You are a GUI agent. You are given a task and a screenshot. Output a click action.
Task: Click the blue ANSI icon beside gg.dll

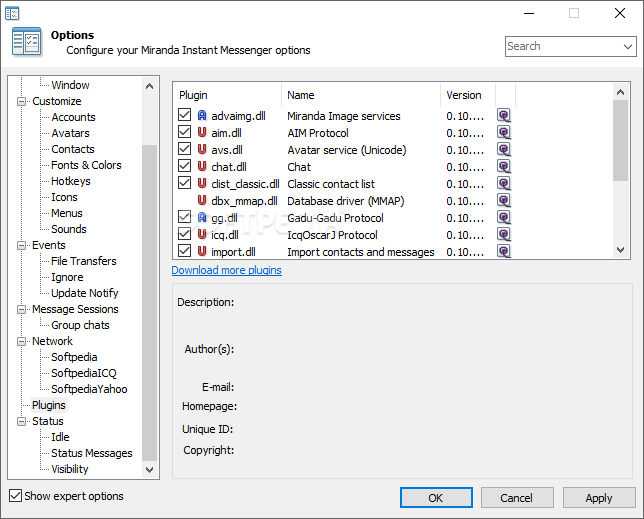pyautogui.click(x=202, y=217)
